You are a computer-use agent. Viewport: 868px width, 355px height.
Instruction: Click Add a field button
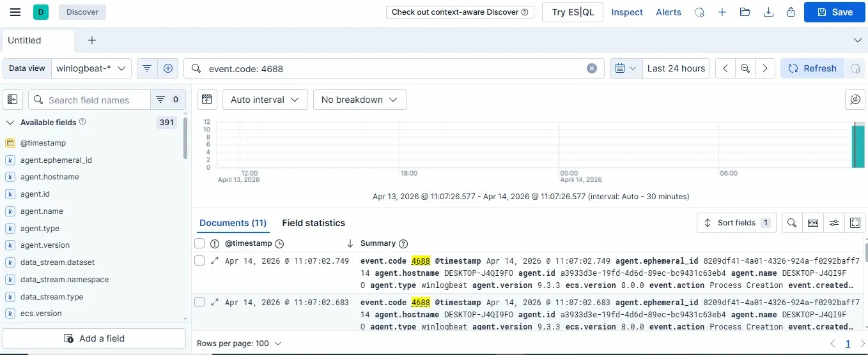[94, 338]
